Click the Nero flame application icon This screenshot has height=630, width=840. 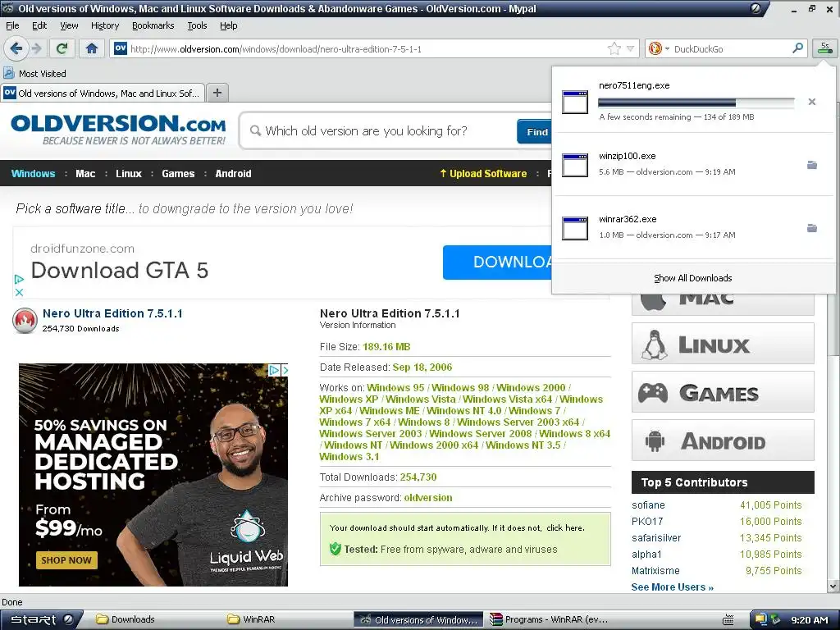tap(25, 321)
